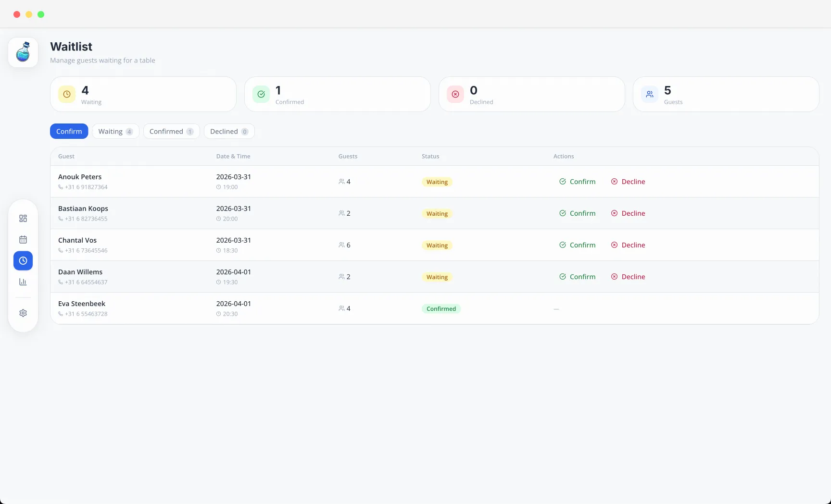Click the green check Confirmed stat icon

pos(261,94)
